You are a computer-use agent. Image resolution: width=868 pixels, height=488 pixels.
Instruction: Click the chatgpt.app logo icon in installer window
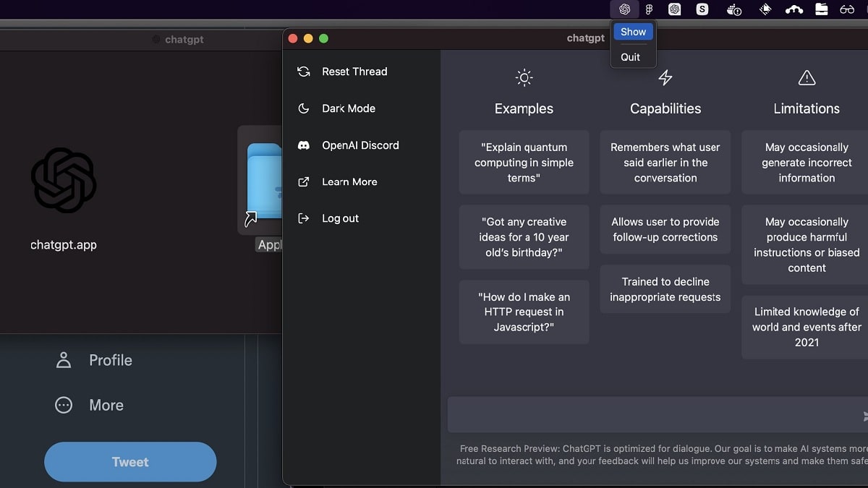(64, 180)
